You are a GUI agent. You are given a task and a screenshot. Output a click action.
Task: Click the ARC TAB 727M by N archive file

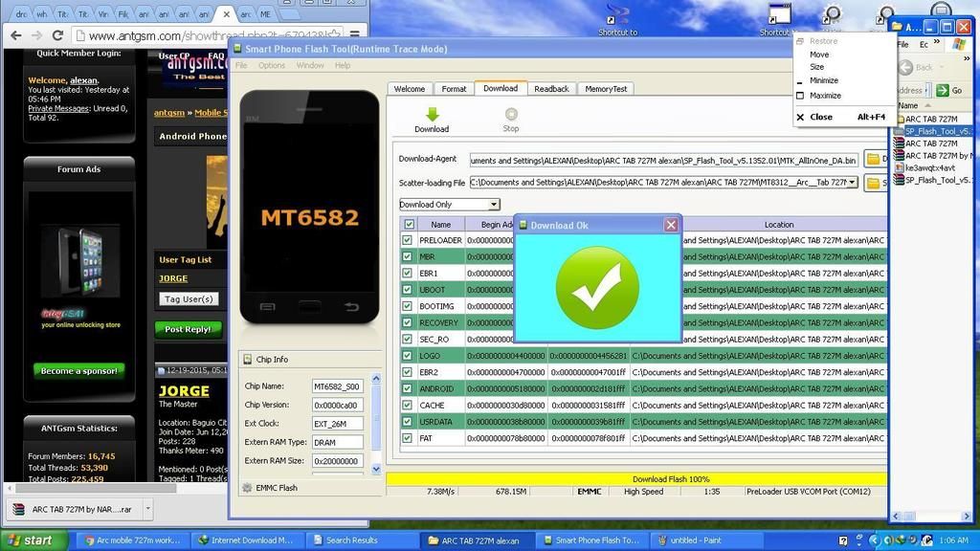(x=932, y=156)
